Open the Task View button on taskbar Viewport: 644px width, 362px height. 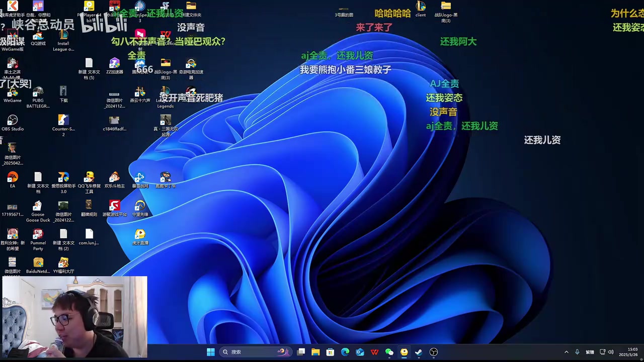point(301,352)
